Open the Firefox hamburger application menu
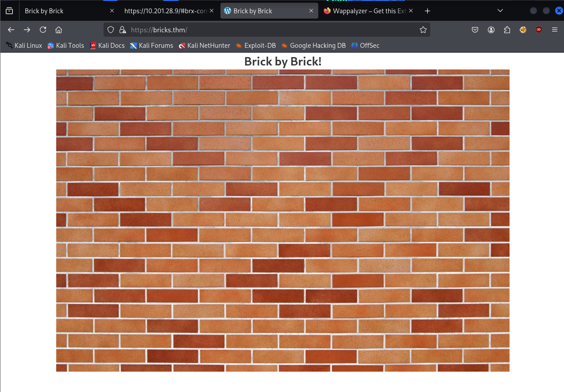Image resolution: width=564 pixels, height=392 pixels. 555,30
